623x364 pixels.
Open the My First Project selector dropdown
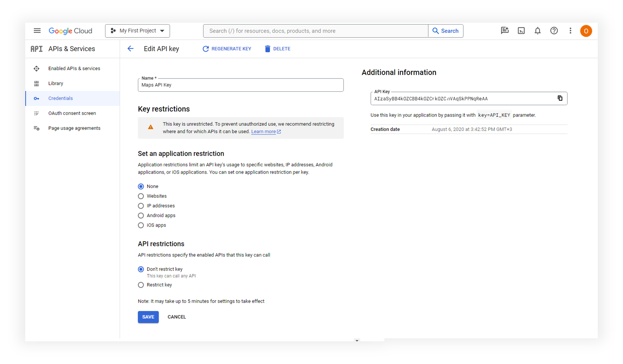coord(137,31)
